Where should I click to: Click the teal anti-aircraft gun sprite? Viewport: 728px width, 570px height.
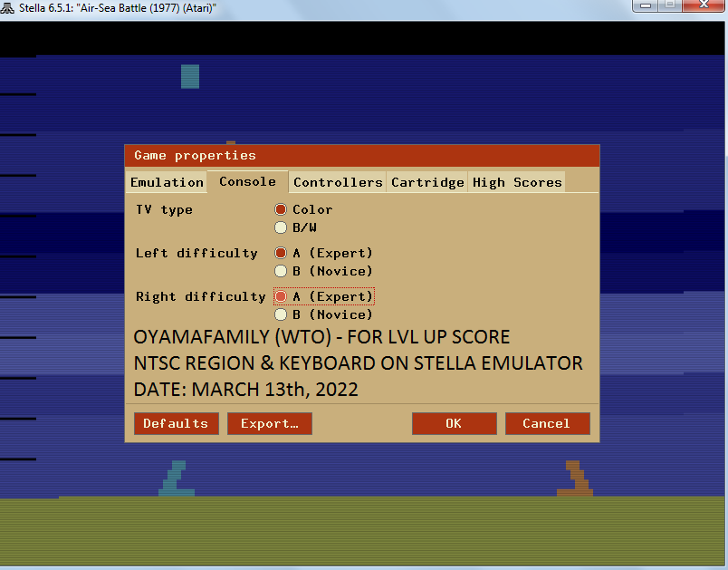pyautogui.click(x=177, y=478)
